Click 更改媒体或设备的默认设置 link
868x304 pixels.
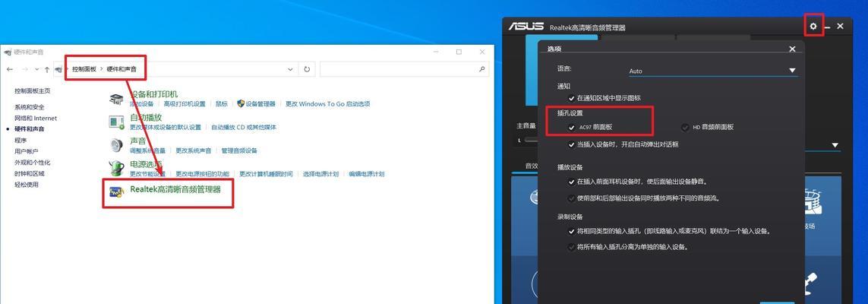(166, 128)
